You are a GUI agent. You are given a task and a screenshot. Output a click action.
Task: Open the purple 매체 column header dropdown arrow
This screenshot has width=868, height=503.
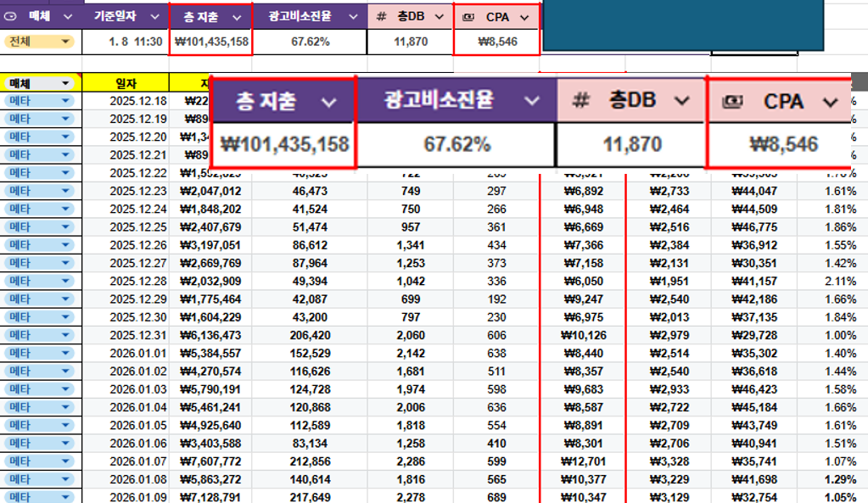pos(68,17)
